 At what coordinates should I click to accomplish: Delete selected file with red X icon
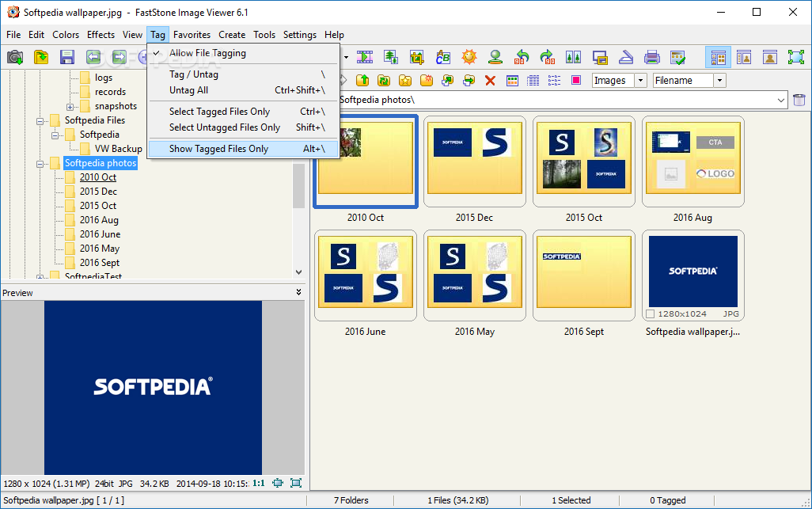(490, 81)
